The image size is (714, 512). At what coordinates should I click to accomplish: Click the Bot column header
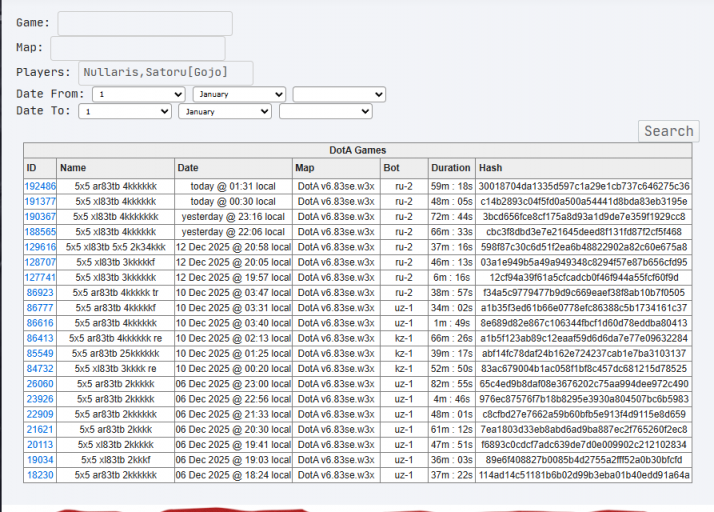(404, 168)
